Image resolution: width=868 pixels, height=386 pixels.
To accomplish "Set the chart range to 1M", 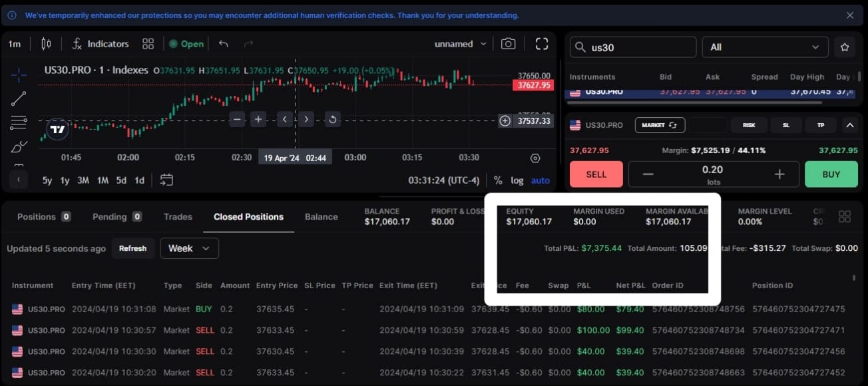I will [x=103, y=180].
